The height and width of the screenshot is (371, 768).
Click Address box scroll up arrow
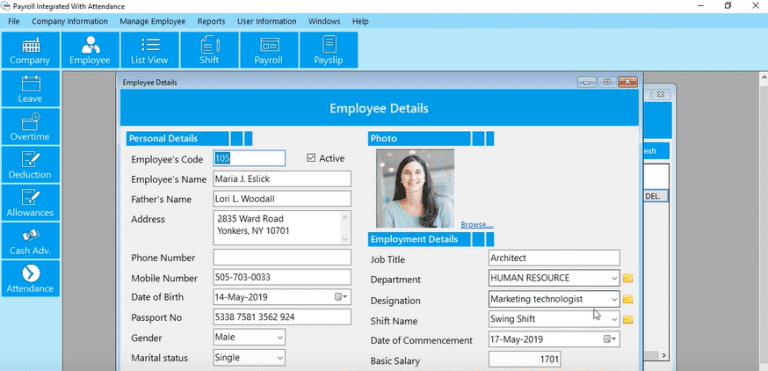[345, 217]
